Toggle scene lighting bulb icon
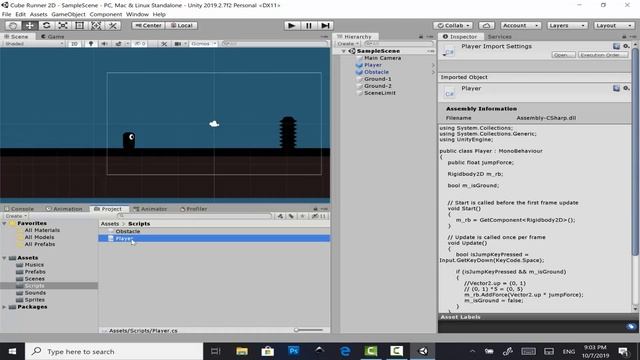Image resolution: width=640 pixels, height=360 pixels. (x=91, y=44)
